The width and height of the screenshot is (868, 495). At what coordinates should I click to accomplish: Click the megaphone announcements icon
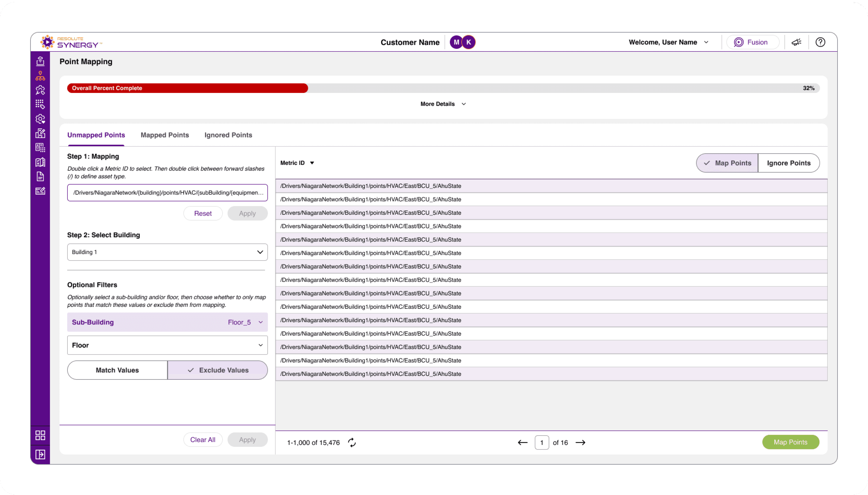coord(796,42)
